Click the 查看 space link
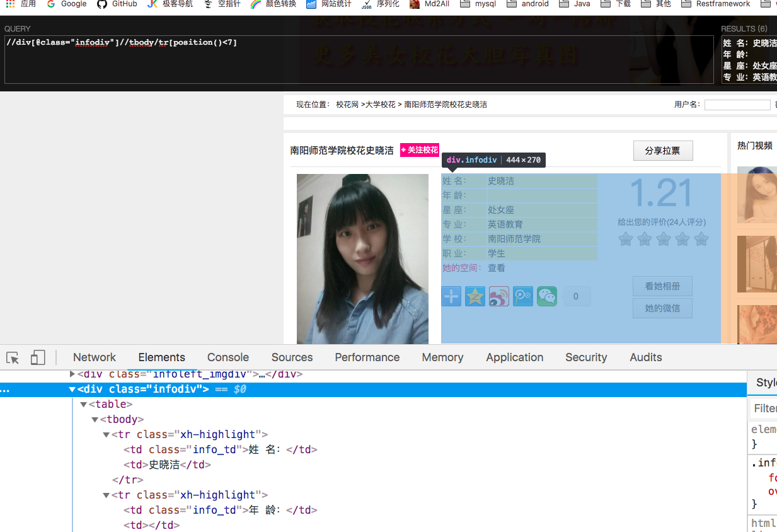The height and width of the screenshot is (532, 777). (497, 268)
